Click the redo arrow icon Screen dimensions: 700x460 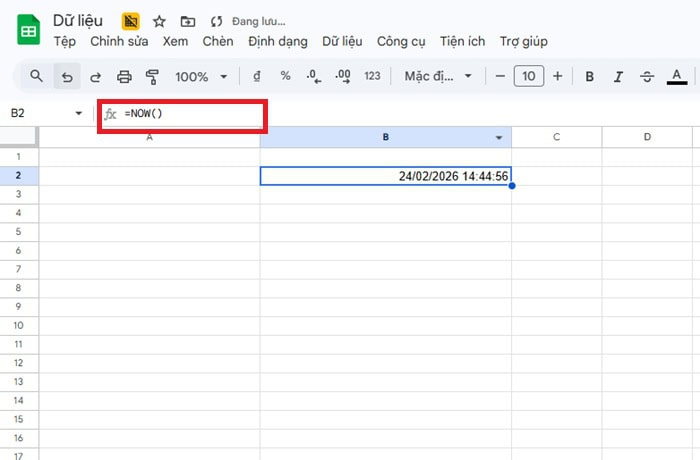tap(95, 76)
